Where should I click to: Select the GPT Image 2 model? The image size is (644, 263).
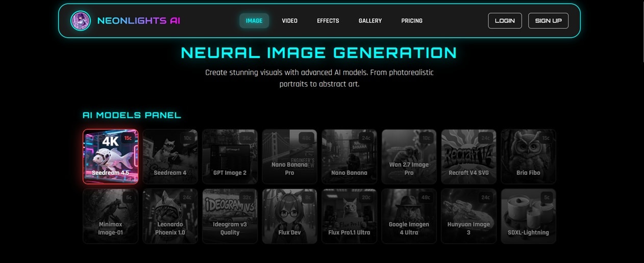[x=230, y=156]
